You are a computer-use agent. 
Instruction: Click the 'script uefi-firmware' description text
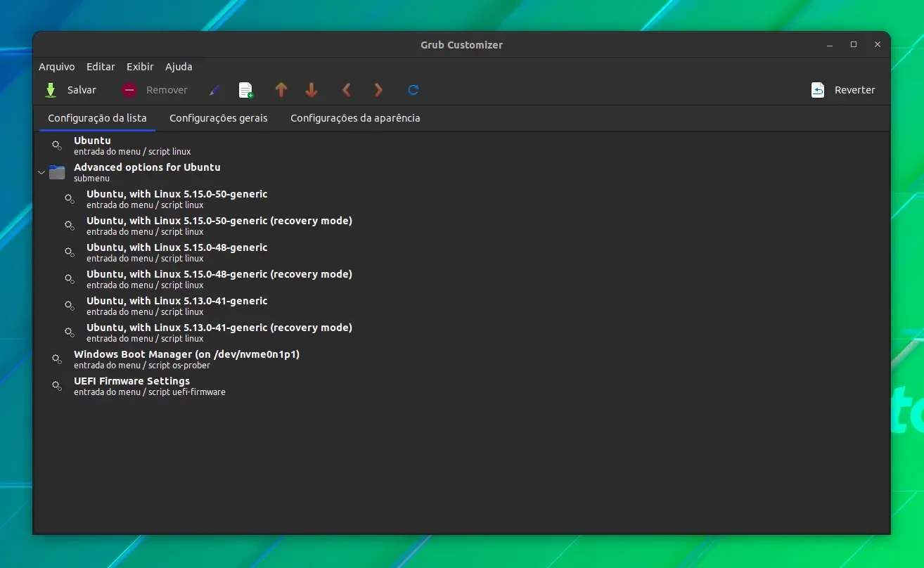[187, 392]
